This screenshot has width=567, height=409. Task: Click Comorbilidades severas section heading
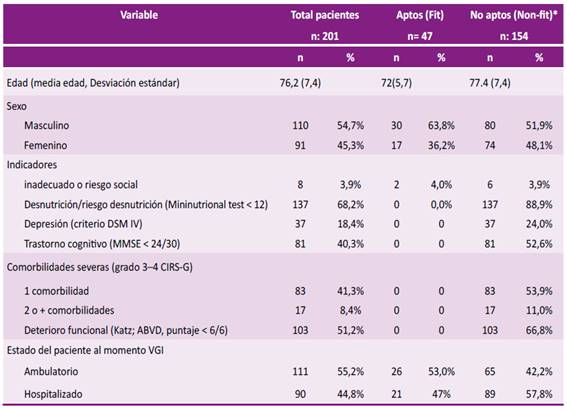click(x=99, y=267)
